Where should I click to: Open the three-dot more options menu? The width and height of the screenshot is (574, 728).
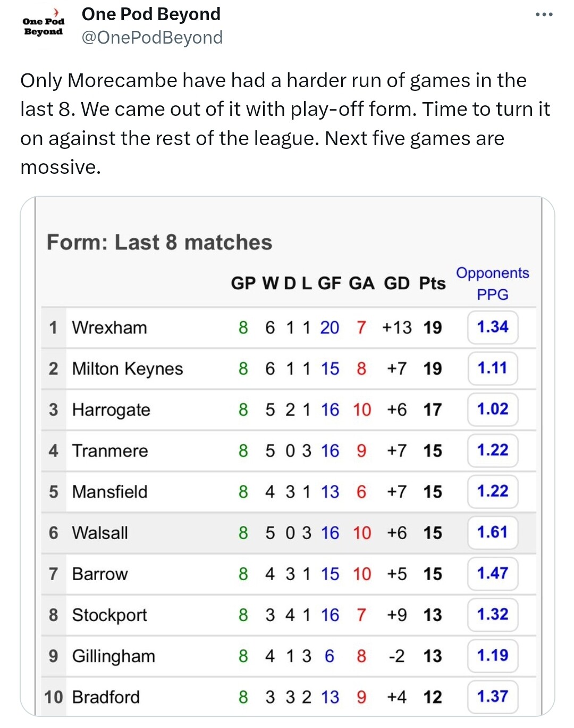click(x=544, y=15)
